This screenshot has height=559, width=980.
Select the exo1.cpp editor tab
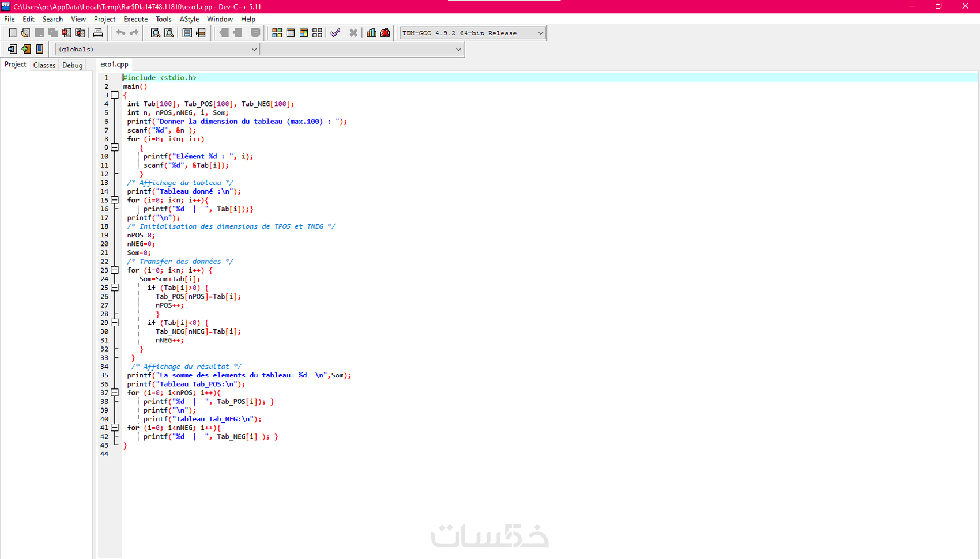pos(114,65)
